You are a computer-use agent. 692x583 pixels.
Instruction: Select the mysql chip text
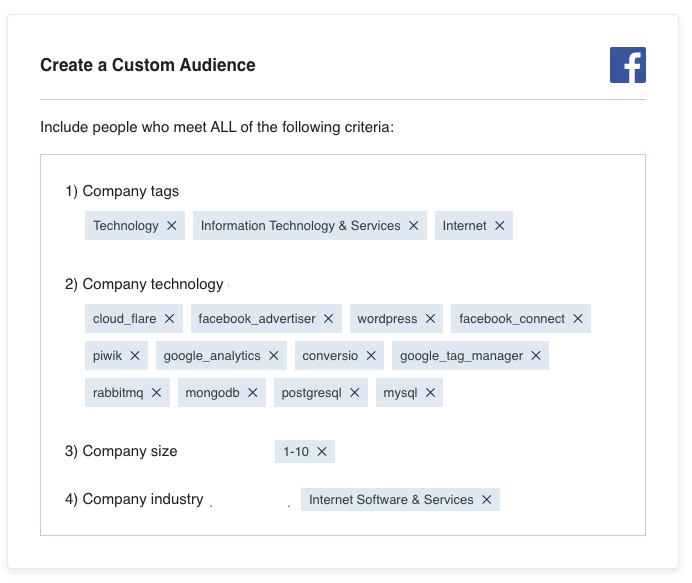coord(400,393)
